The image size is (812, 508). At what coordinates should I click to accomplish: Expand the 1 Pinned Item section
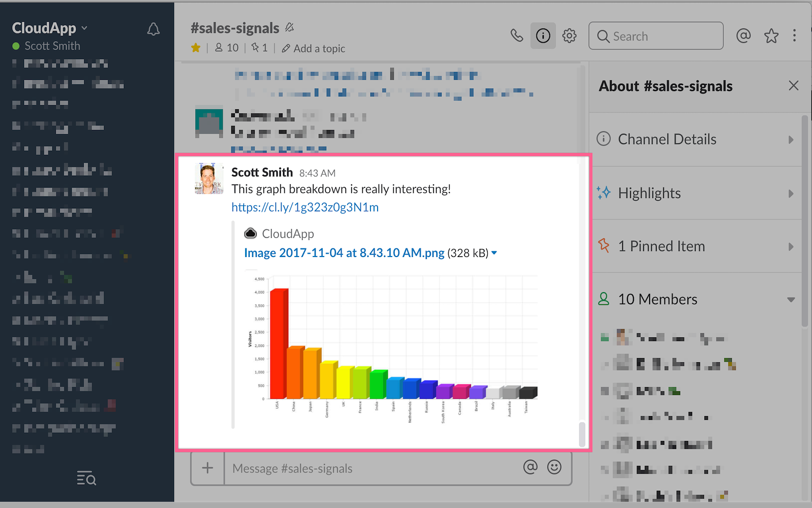pos(696,246)
